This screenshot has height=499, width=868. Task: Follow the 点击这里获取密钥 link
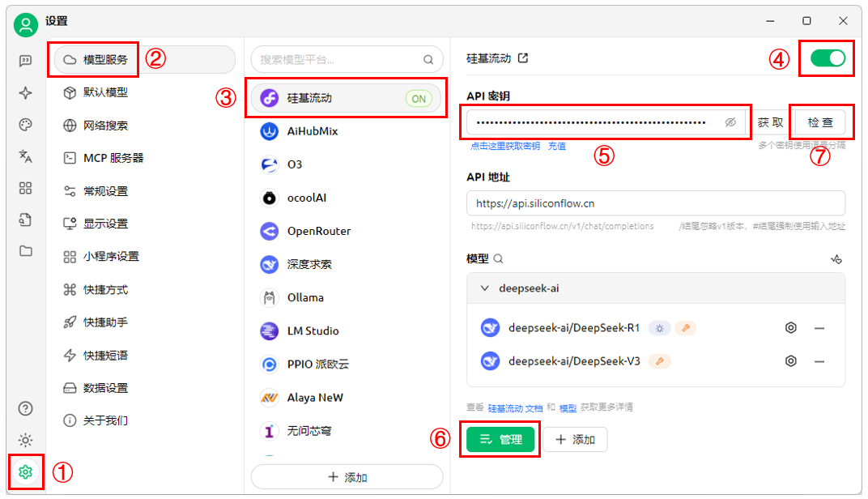[505, 146]
